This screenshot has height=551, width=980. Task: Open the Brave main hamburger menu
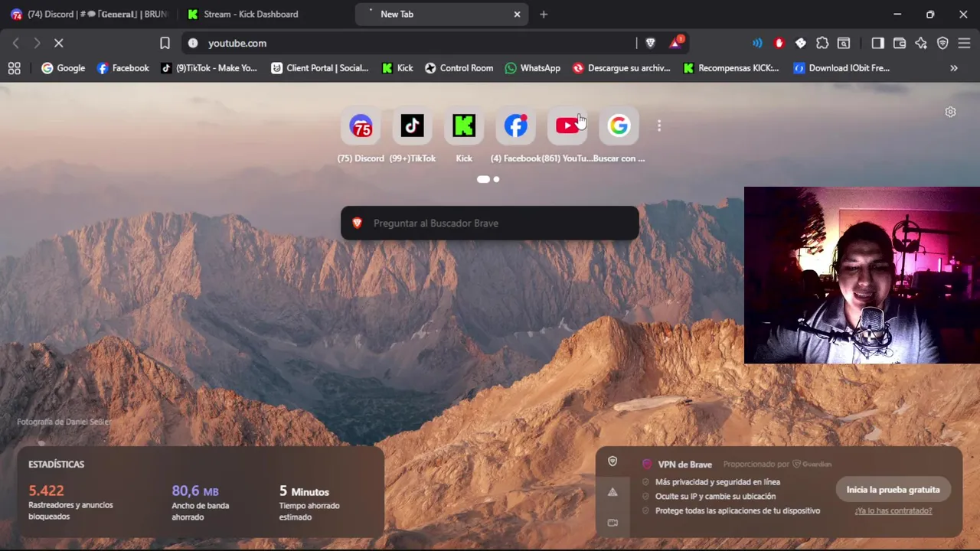[964, 43]
